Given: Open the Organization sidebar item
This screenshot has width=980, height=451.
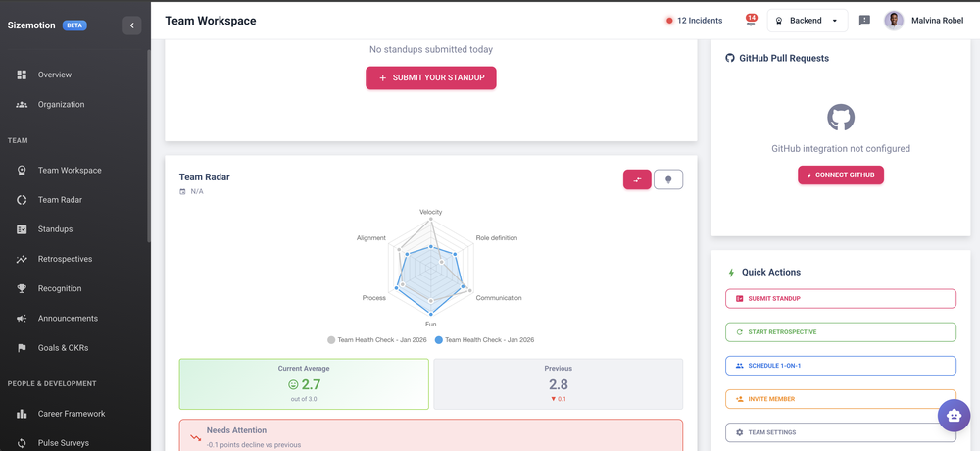Looking at the screenshot, I should click(x=61, y=104).
